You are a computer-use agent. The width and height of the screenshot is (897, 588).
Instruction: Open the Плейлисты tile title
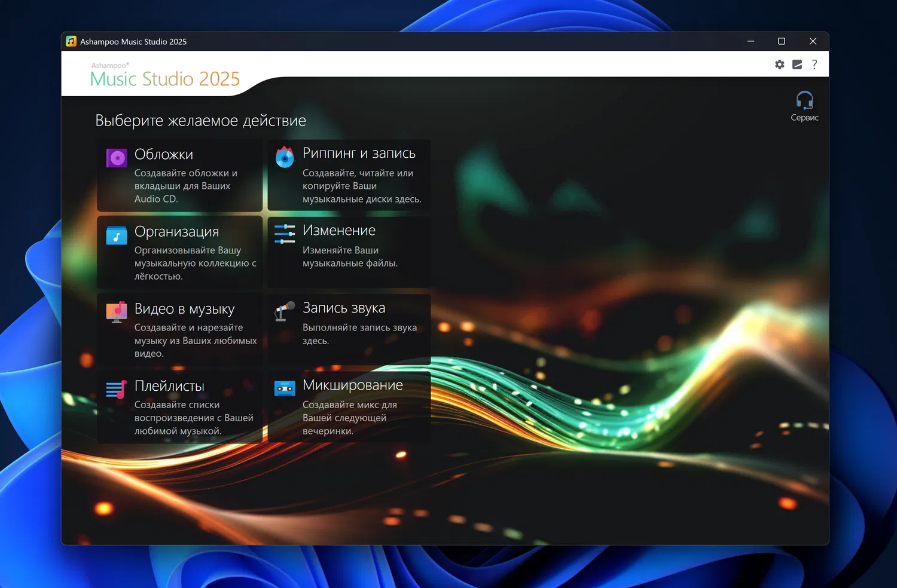coord(169,386)
